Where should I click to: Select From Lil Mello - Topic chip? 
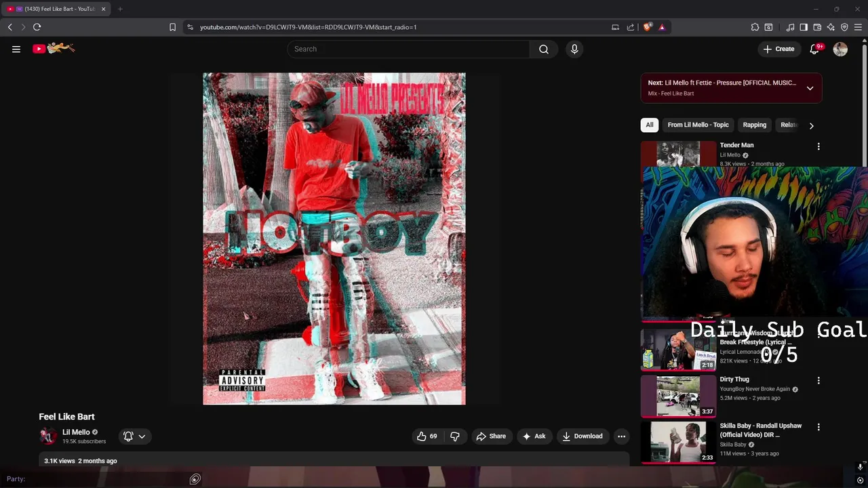click(698, 125)
